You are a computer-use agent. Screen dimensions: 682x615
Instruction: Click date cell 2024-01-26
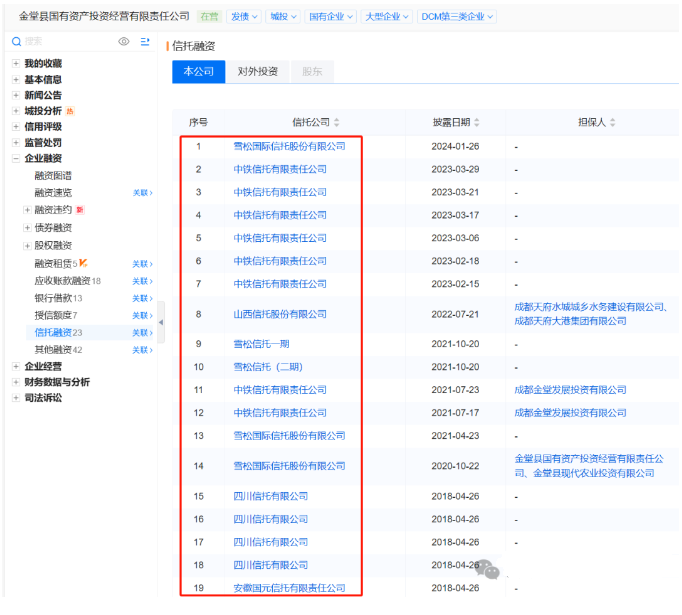click(x=455, y=147)
